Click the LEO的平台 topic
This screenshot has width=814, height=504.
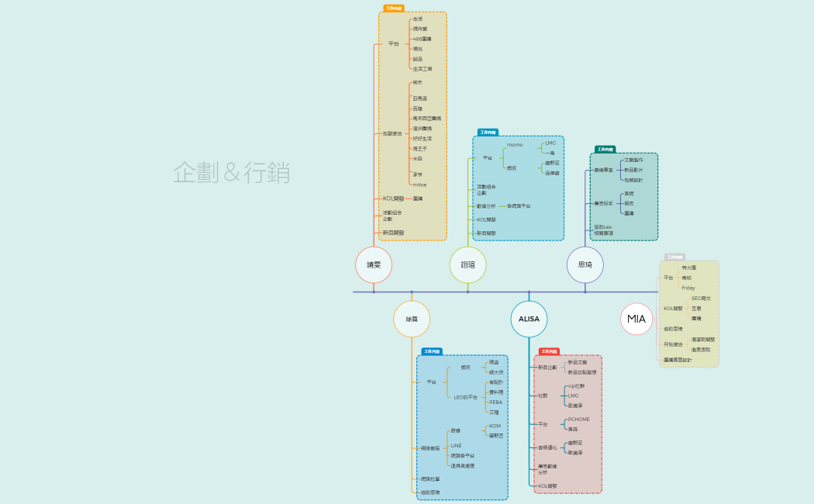pos(465,397)
